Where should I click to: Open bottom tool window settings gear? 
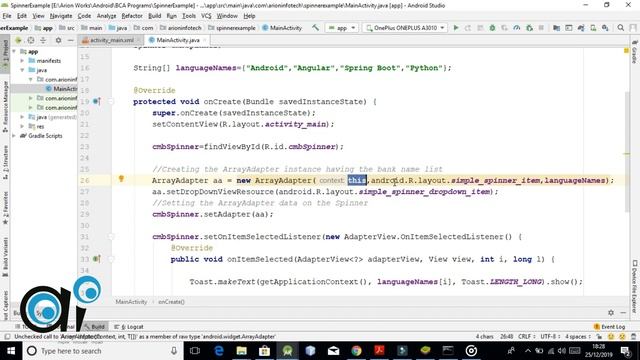tap(611, 312)
